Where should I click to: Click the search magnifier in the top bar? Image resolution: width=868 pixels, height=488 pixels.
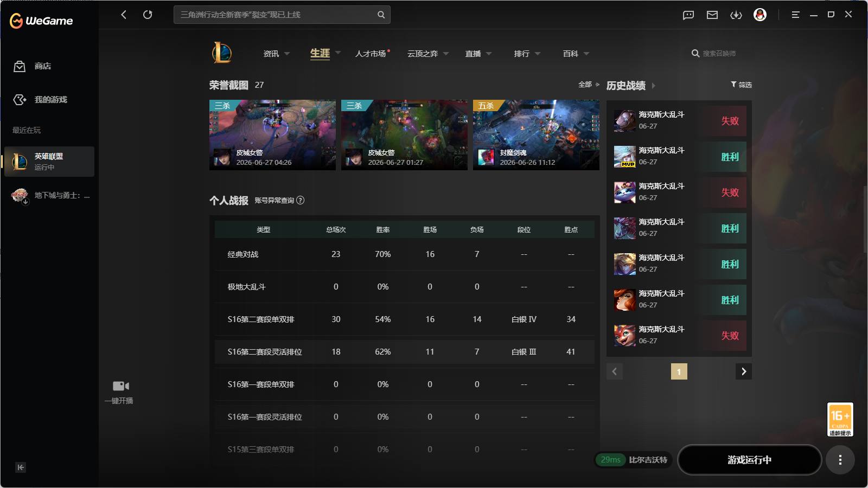[x=381, y=15]
